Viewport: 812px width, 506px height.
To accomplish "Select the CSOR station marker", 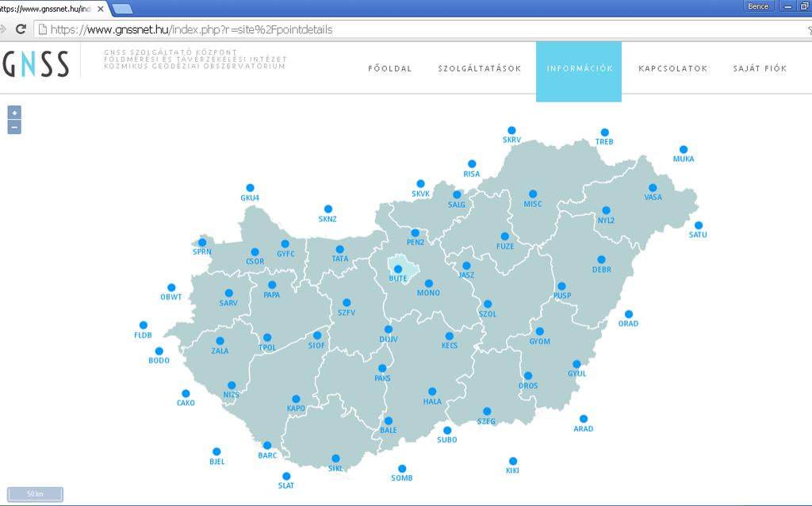I will pyautogui.click(x=255, y=252).
